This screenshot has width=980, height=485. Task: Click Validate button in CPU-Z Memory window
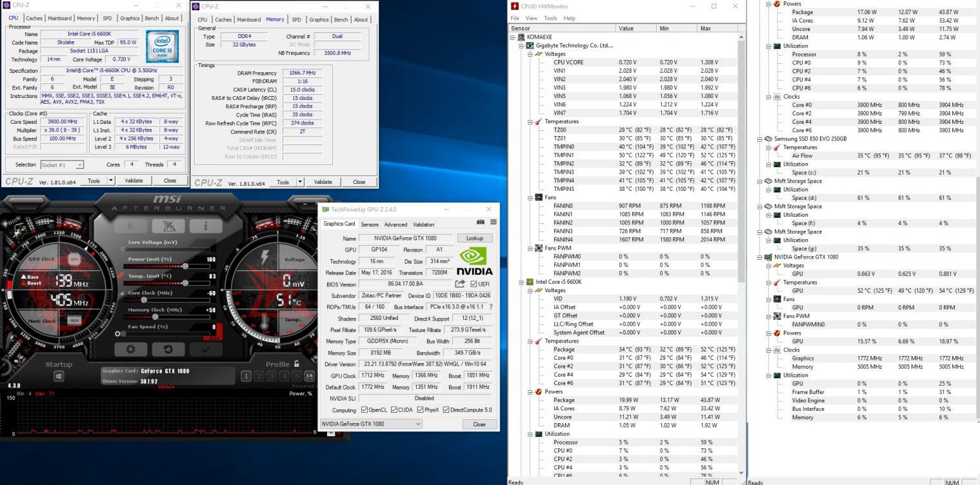pos(323,182)
